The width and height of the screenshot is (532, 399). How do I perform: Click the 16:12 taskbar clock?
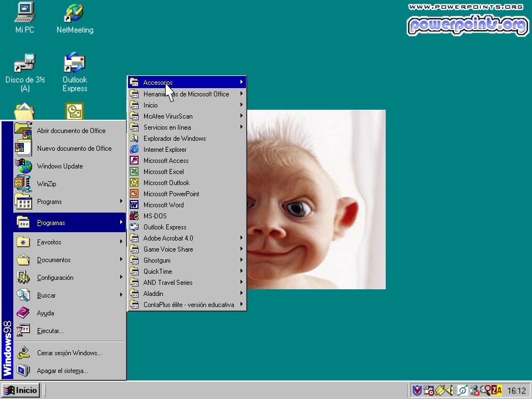pyautogui.click(x=516, y=391)
